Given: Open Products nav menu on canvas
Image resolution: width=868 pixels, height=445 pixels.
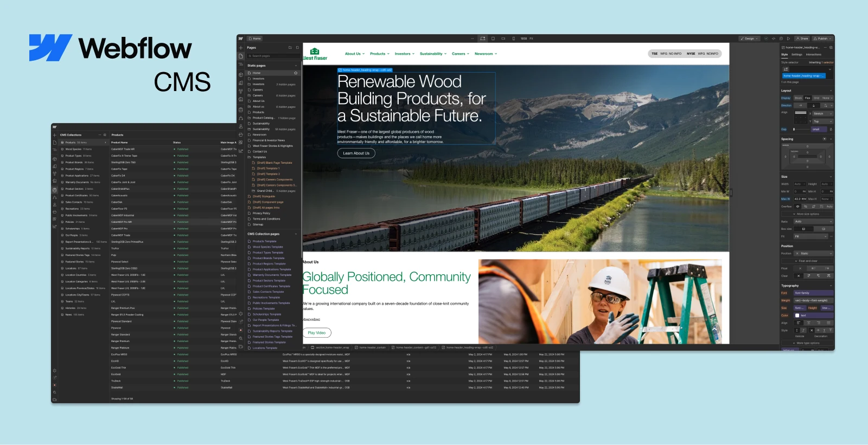Looking at the screenshot, I should tap(380, 54).
